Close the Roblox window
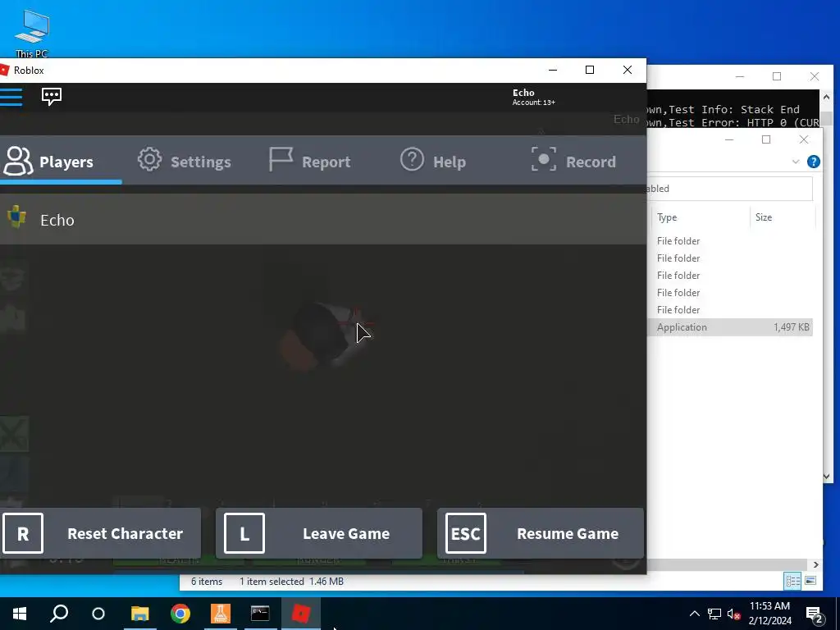 [628, 71]
